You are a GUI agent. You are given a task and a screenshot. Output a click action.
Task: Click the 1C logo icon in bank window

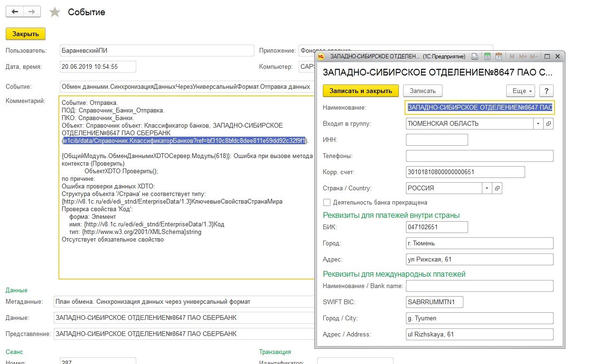321,56
